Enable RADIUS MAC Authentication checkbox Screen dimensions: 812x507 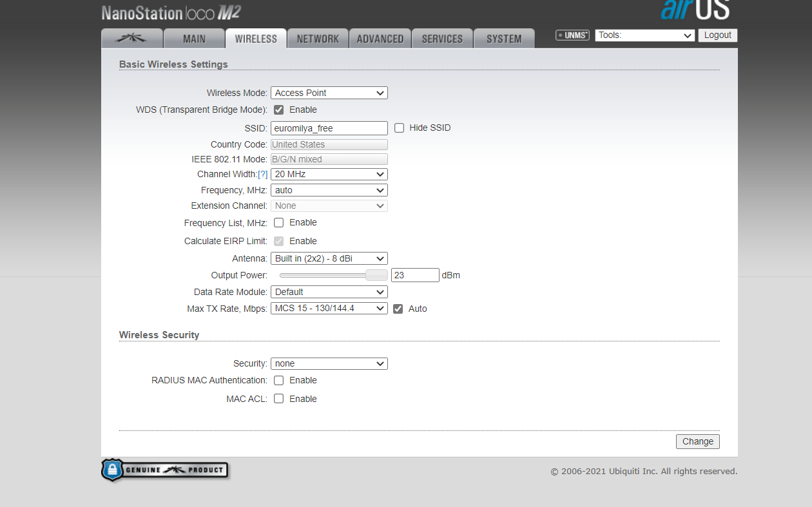coord(279,381)
